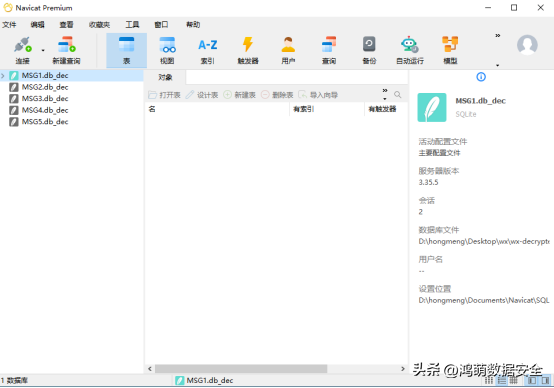Open the File (文件) menu

9,25
